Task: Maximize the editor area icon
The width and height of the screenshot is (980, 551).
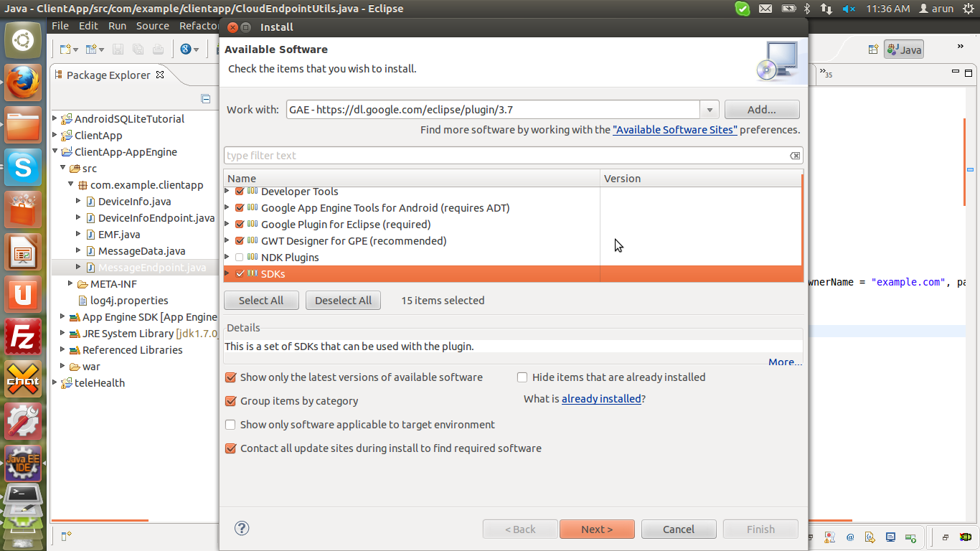Action: [x=969, y=72]
